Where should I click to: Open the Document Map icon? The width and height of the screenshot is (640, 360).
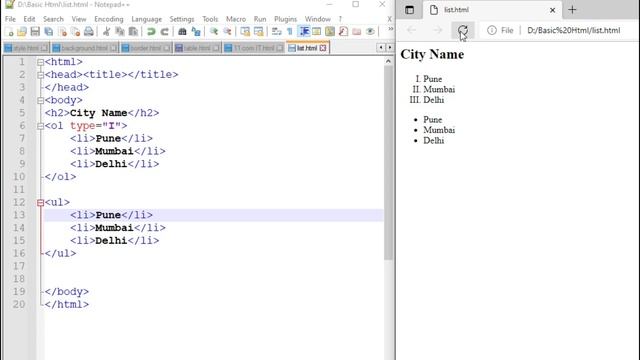click(330, 31)
